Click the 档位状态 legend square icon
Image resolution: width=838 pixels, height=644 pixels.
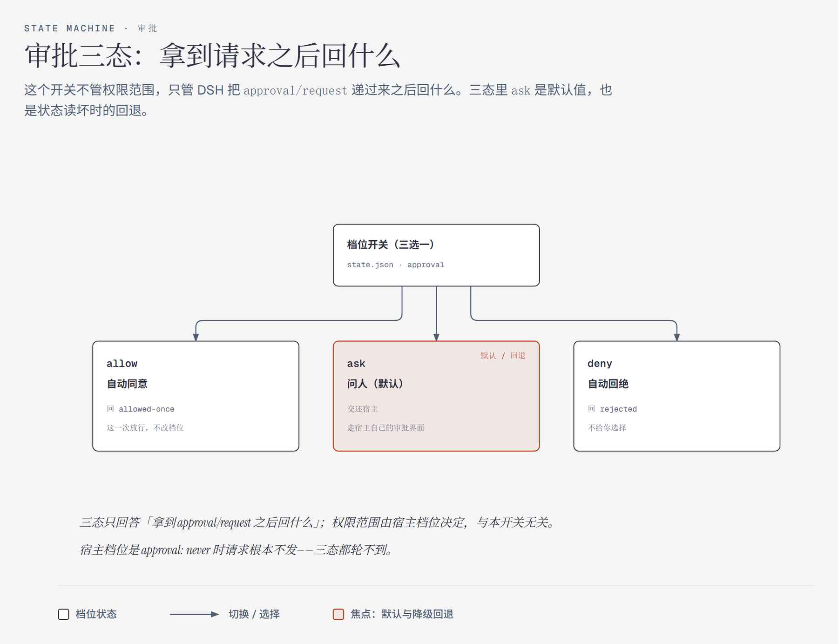pos(64,614)
